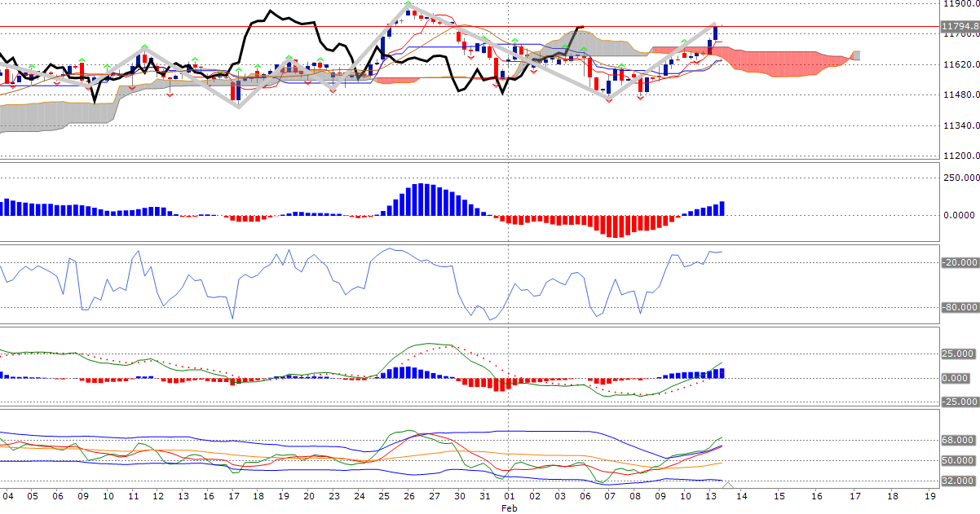The width and height of the screenshot is (980, 514).
Task: Click the Feb month label on time axis
Action: coord(509,507)
